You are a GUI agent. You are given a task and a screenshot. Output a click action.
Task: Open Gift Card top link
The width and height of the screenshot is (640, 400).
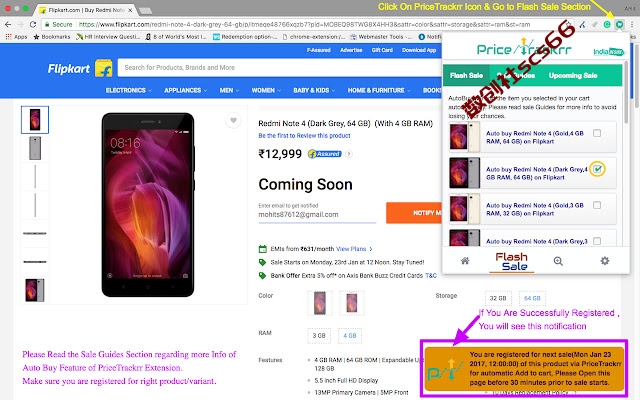pyautogui.click(x=382, y=50)
